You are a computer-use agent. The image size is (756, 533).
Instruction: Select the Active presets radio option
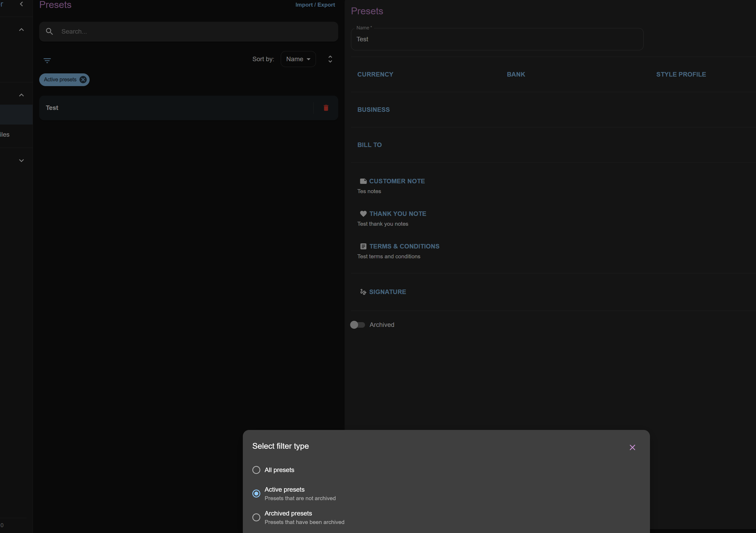tap(256, 494)
